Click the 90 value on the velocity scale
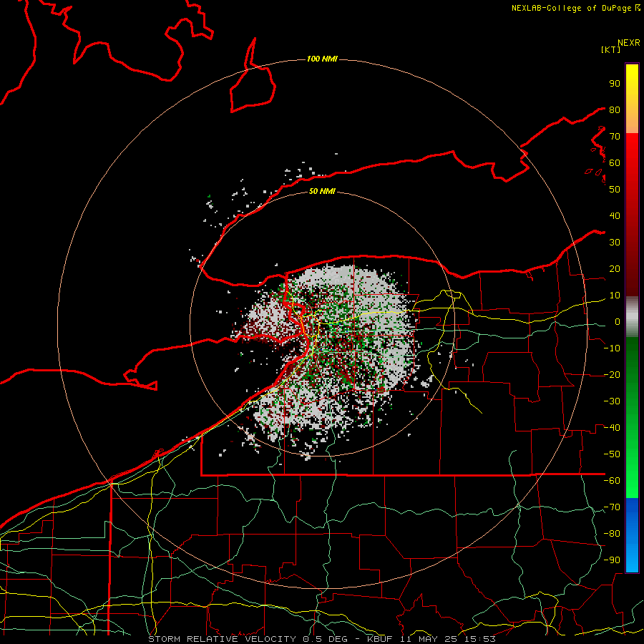The height and width of the screenshot is (644, 644). (x=615, y=84)
